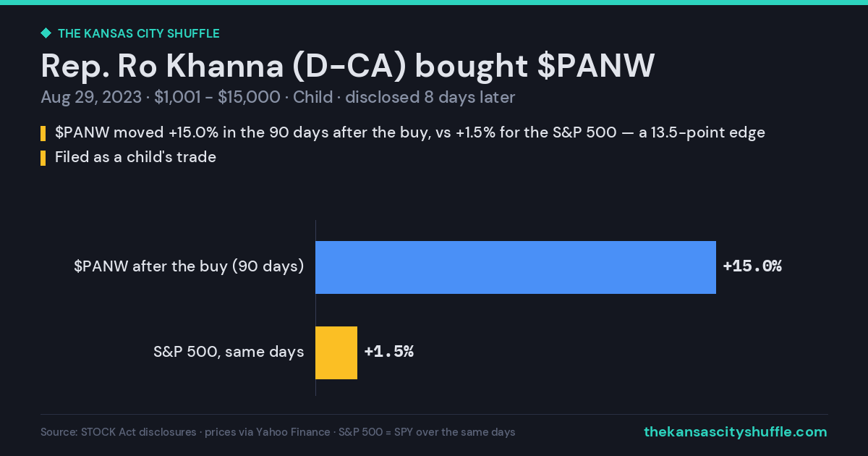Viewport: 868px width, 456px height.
Task: Click the headline Rep. Ro Khanna bought $PANW
Action: (x=348, y=66)
